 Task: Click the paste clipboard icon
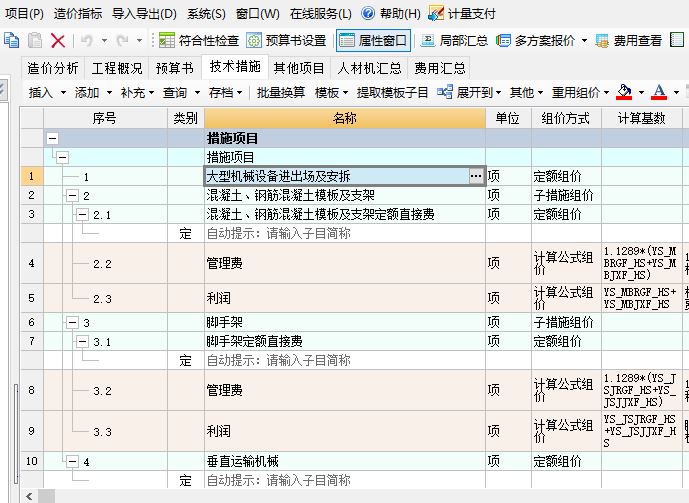coord(35,40)
